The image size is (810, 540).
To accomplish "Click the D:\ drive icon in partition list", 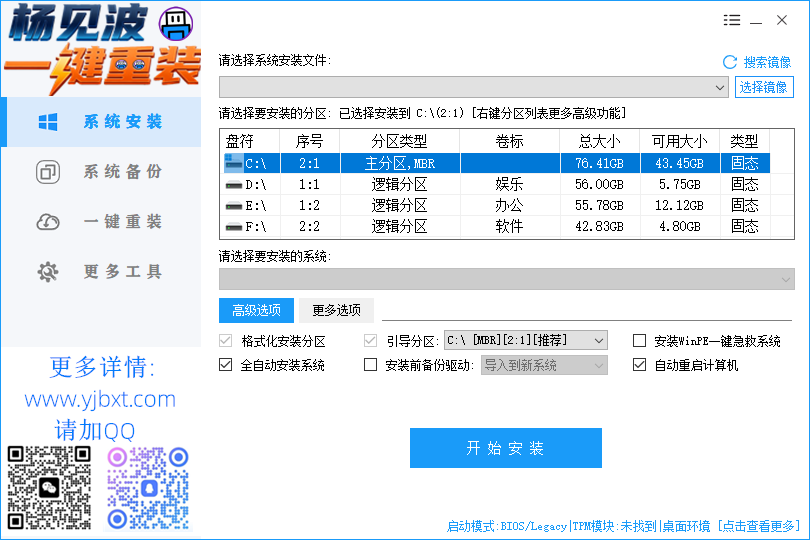I will (234, 184).
